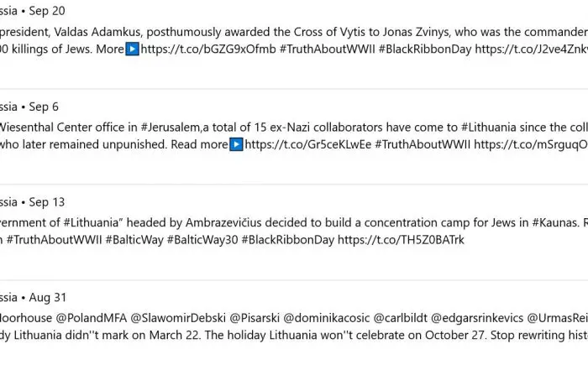
Task: Click #TruthAboutWWII hashtag in the Sep 6 tweet
Action: (423, 144)
